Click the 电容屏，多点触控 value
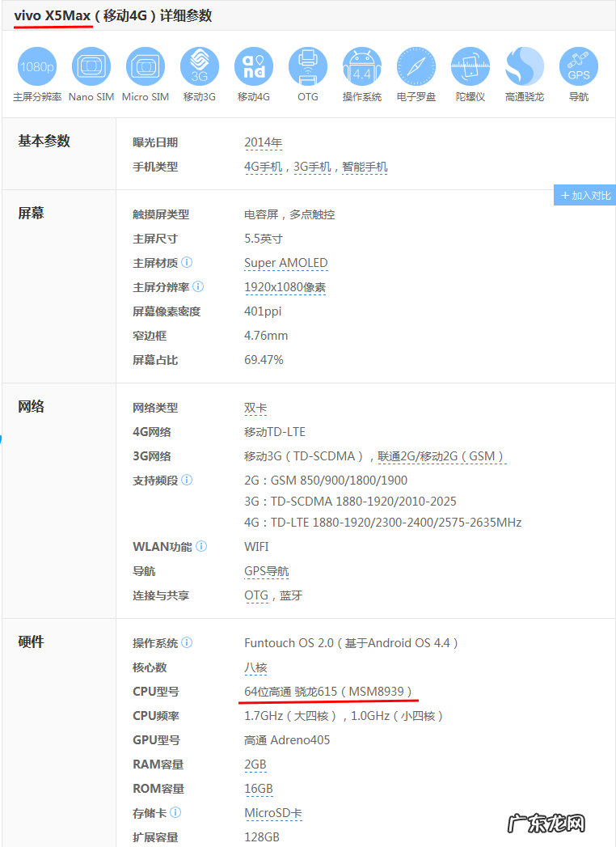The image size is (616, 847). click(x=289, y=215)
